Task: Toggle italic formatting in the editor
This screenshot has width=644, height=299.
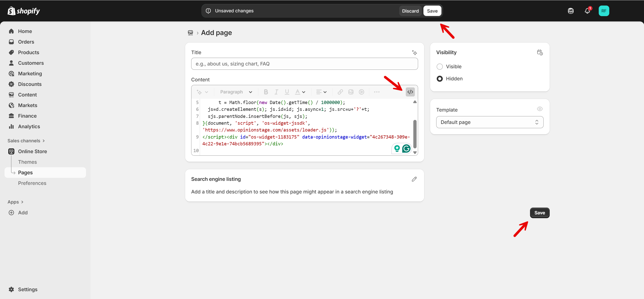Action: tap(276, 92)
